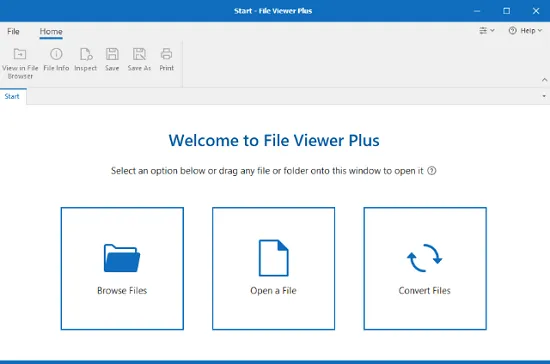Maximize the File Viewer Plus window
This screenshot has width=550, height=364.
click(x=507, y=11)
